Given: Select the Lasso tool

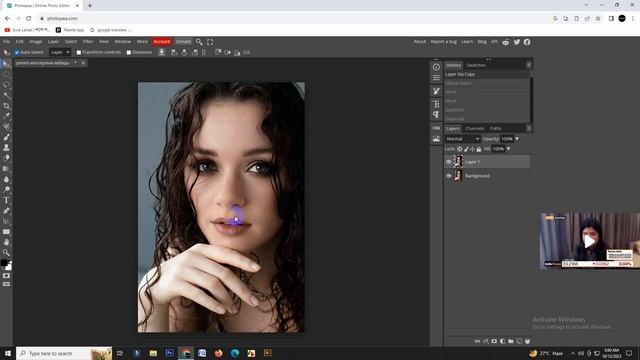Looking at the screenshot, I should 6,85.
